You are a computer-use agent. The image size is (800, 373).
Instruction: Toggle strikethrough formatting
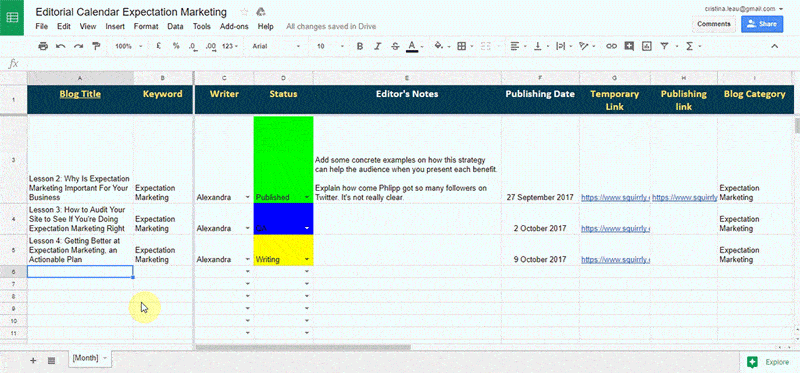394,46
